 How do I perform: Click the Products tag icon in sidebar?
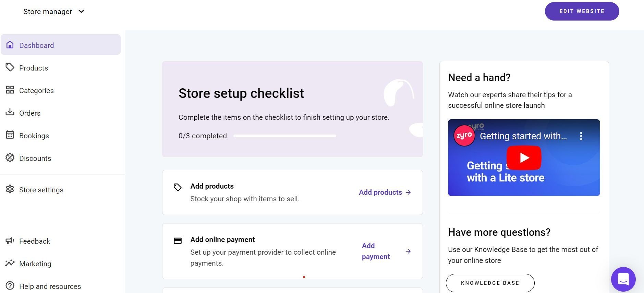pyautogui.click(x=10, y=67)
